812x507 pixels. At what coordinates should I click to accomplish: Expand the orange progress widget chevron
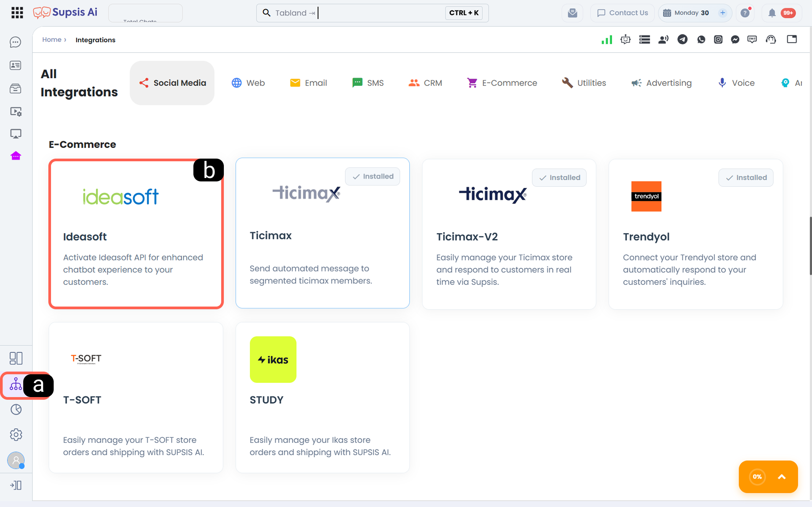coord(782,477)
